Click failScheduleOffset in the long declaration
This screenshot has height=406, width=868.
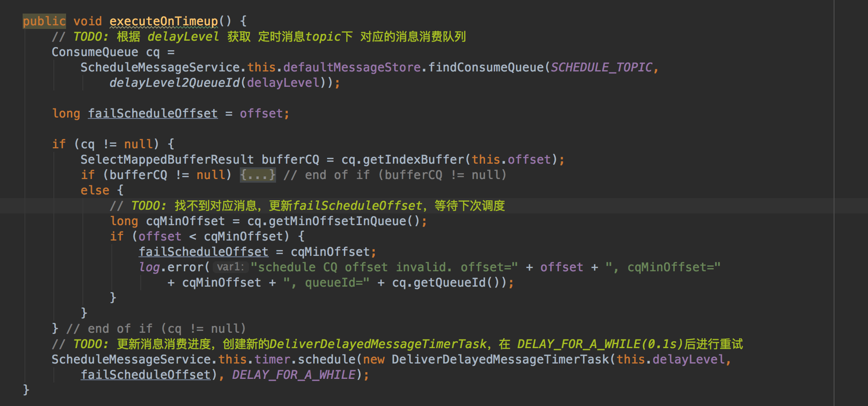pos(153,113)
